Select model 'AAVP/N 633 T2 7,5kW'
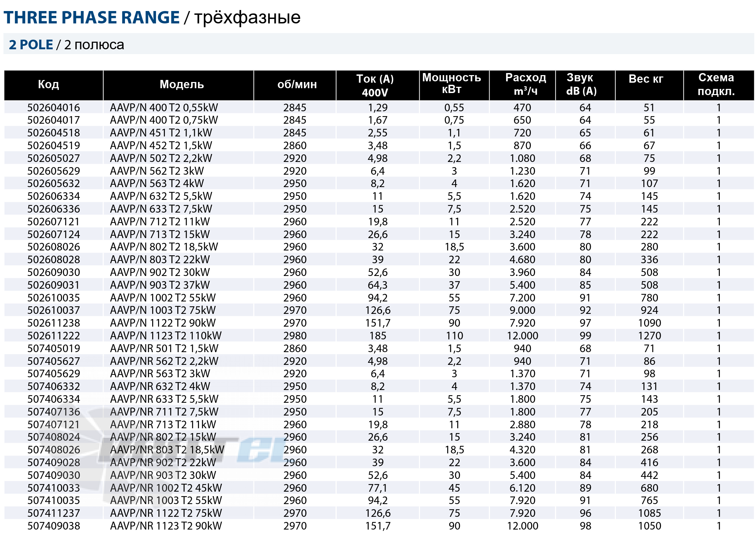The image size is (756, 533). pyautogui.click(x=161, y=209)
